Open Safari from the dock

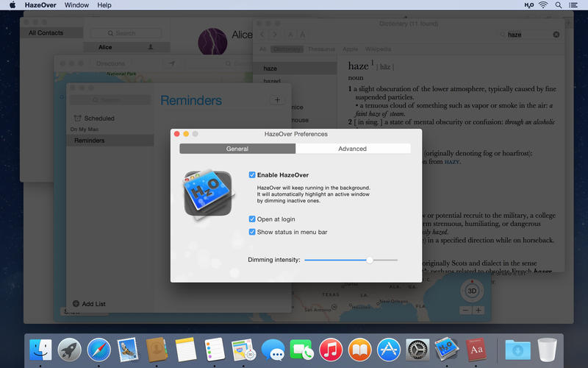click(98, 349)
